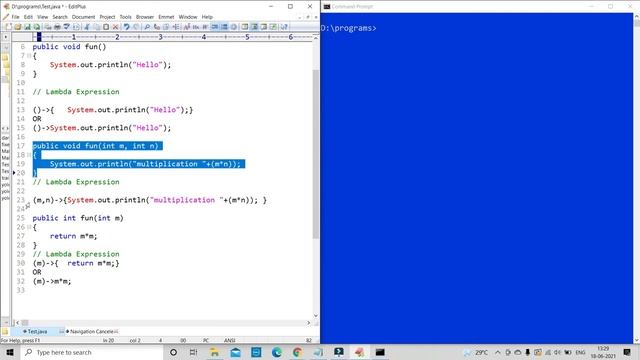
Task: Click the red X Delete toolbar icon
Action: (116, 27)
